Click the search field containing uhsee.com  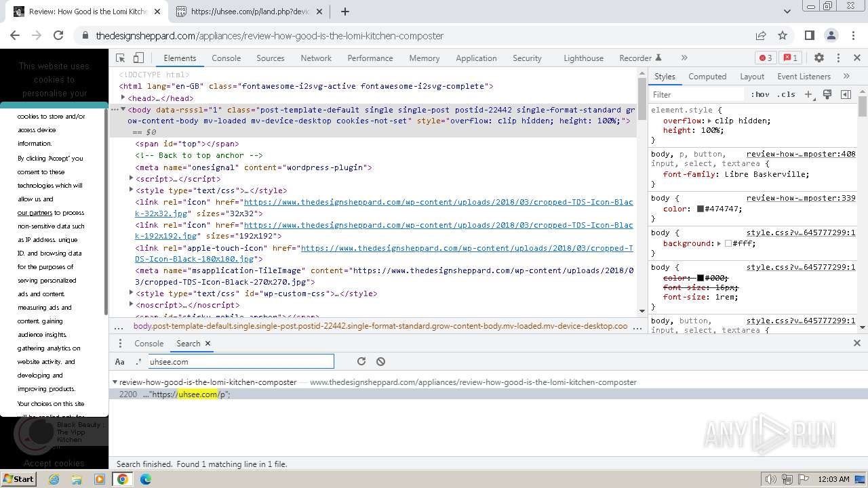tap(241, 362)
